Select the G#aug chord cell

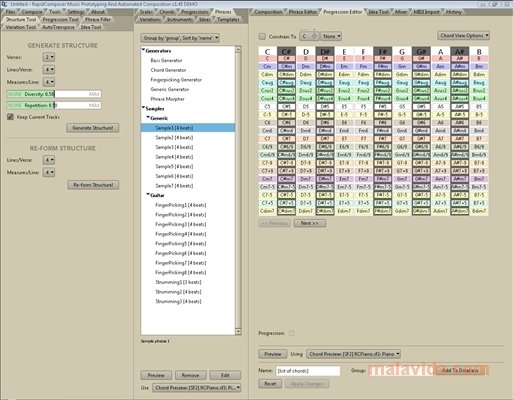[421, 82]
